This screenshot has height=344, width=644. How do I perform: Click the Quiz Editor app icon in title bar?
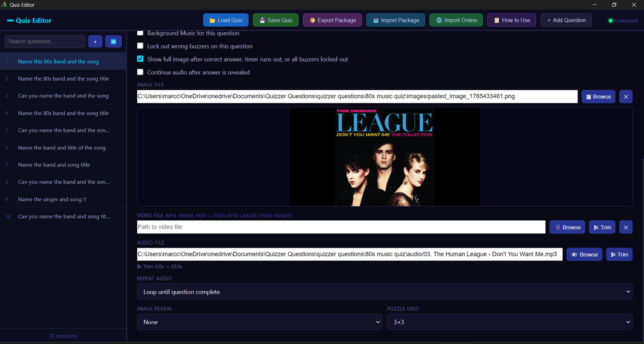pos(4,5)
